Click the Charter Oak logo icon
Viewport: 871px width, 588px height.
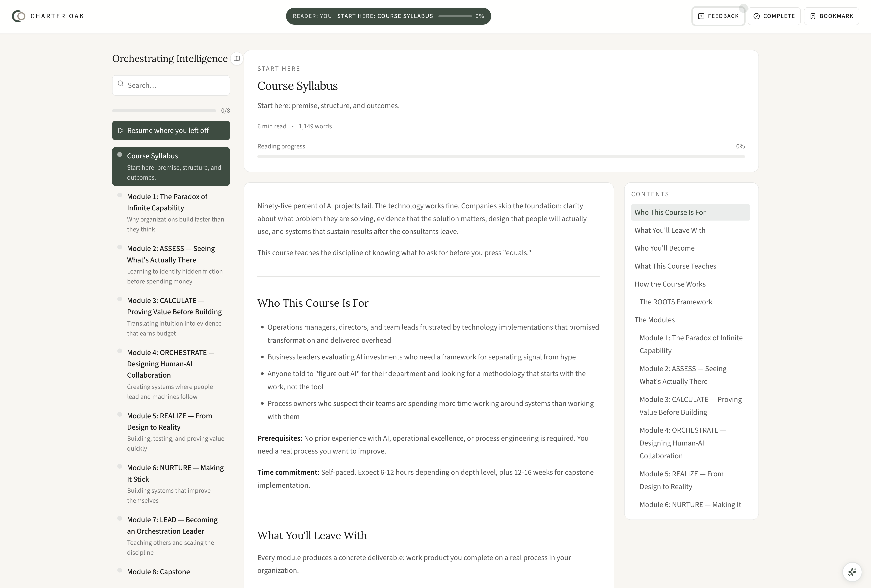tap(18, 16)
